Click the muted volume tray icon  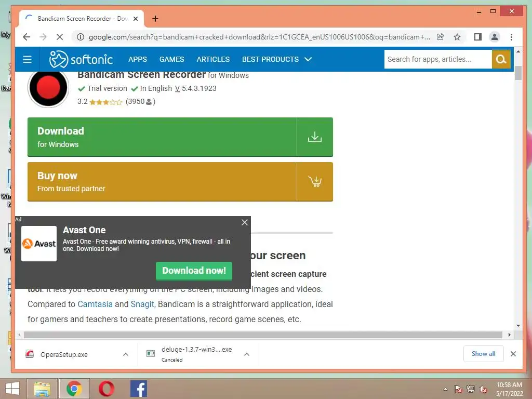coord(483,389)
